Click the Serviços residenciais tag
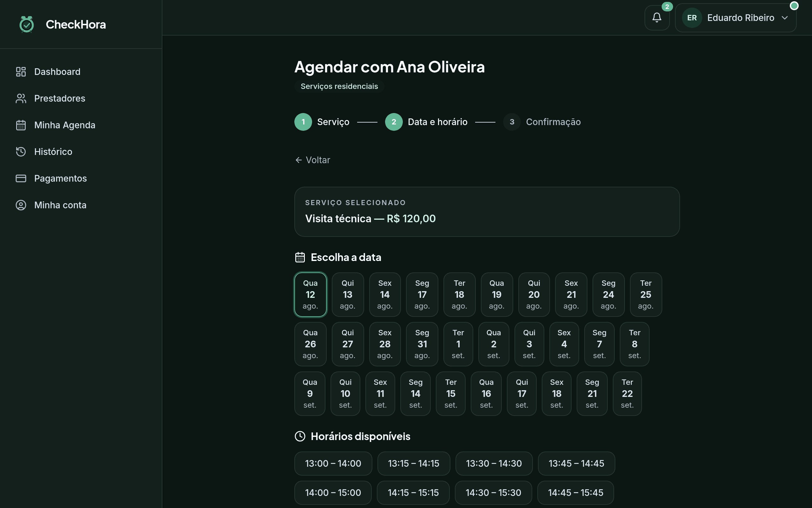The height and width of the screenshot is (508, 812). click(x=339, y=86)
